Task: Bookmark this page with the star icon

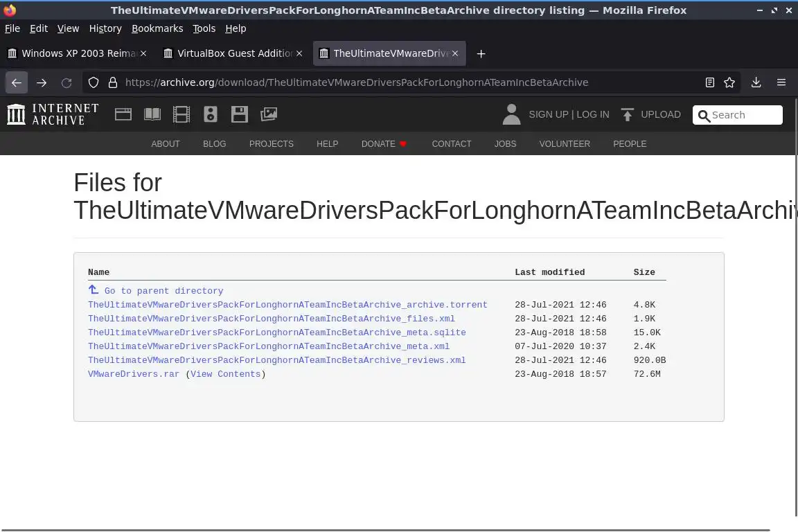Action: point(729,82)
